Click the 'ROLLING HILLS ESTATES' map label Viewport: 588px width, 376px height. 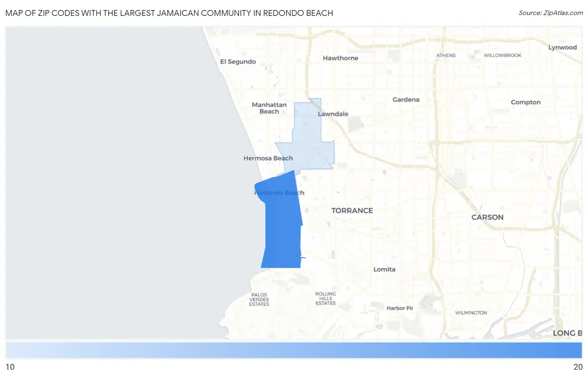pyautogui.click(x=325, y=299)
